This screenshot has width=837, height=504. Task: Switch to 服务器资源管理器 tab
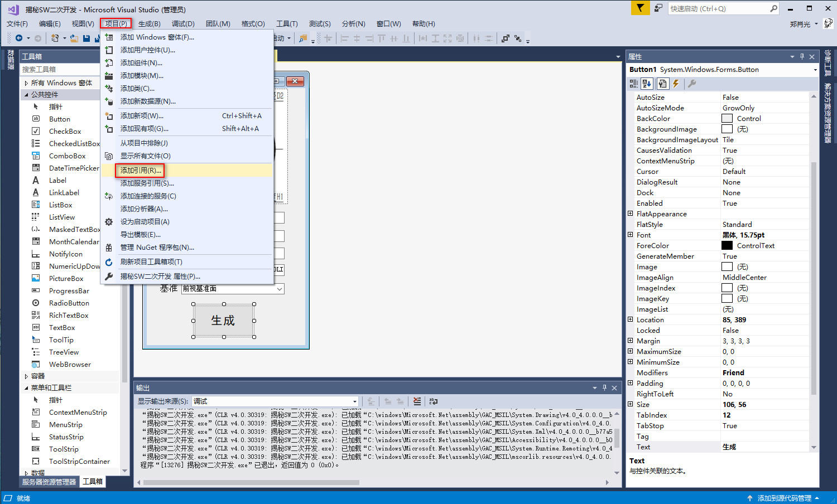[49, 482]
